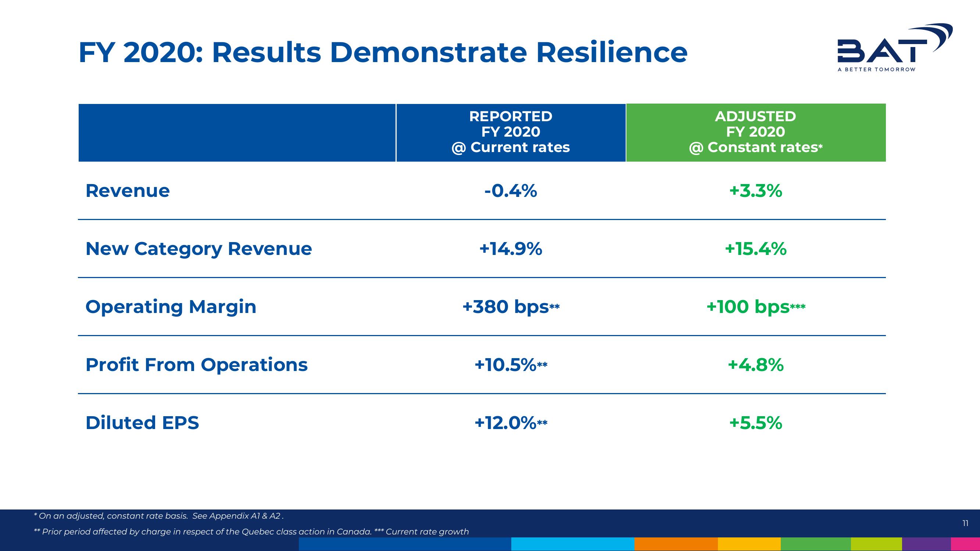Click the +10.5% profit from operations value
Viewport: 980px width, 551px height.
coord(511,365)
